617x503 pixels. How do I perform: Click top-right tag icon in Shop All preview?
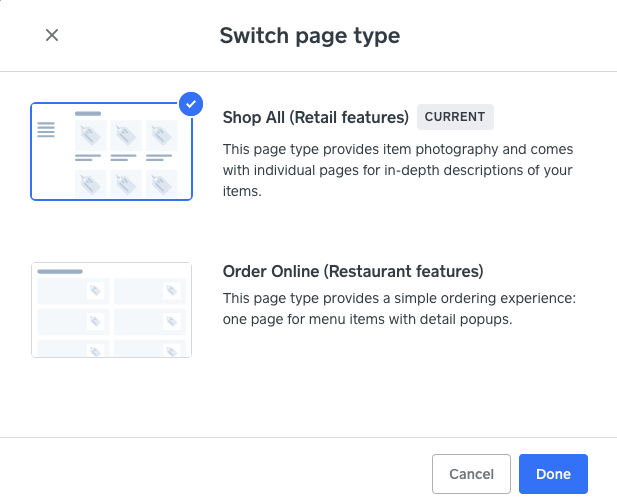click(x=161, y=136)
